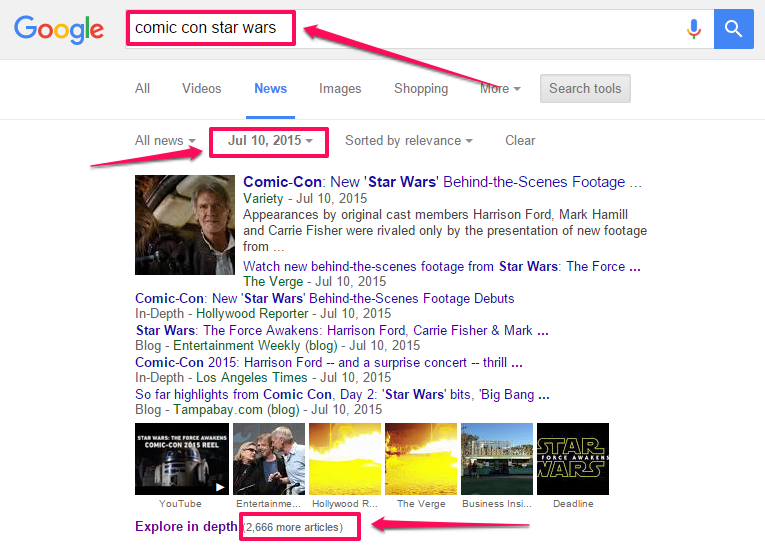Open the Jul 10, 2015 date dropdown
Screen dimensions: 765x550
tap(270, 141)
